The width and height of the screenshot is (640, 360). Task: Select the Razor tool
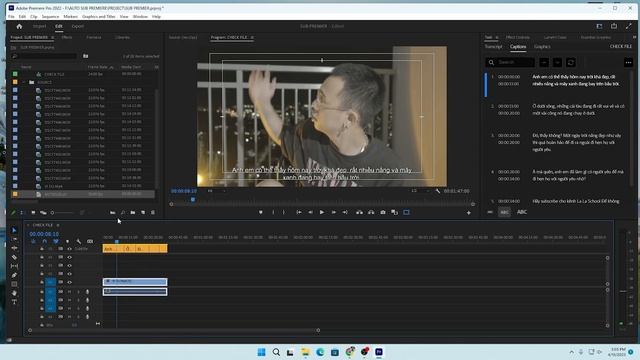[14, 257]
